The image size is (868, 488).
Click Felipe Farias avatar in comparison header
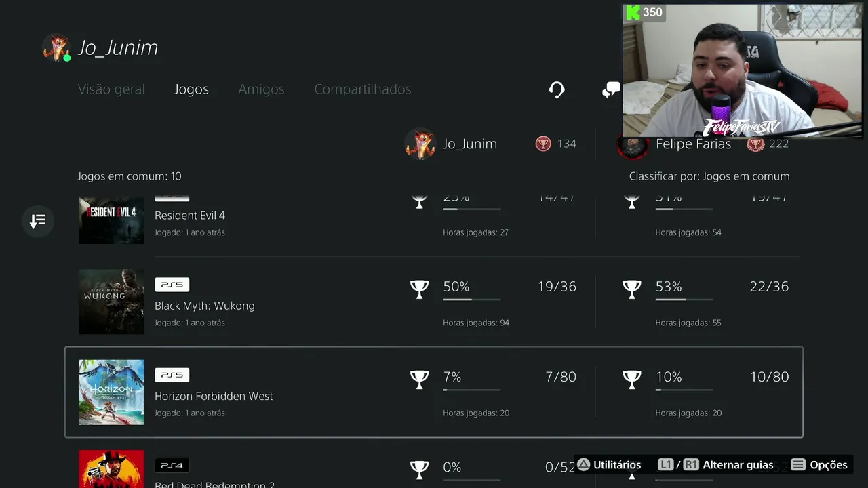tap(633, 144)
